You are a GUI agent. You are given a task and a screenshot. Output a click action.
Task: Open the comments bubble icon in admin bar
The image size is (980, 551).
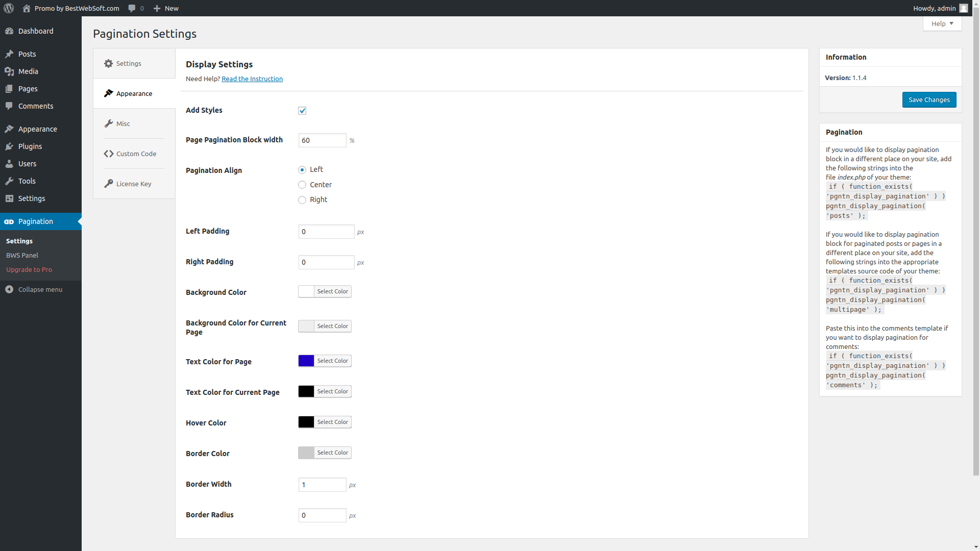coord(132,8)
